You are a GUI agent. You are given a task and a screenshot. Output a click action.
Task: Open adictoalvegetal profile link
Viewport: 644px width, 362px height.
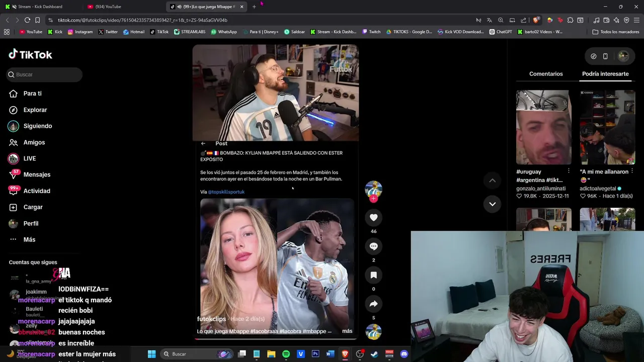598,189
